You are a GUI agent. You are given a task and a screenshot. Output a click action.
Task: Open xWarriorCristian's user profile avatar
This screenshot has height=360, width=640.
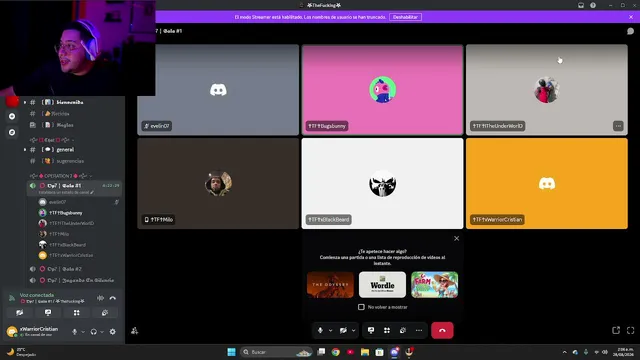12,331
